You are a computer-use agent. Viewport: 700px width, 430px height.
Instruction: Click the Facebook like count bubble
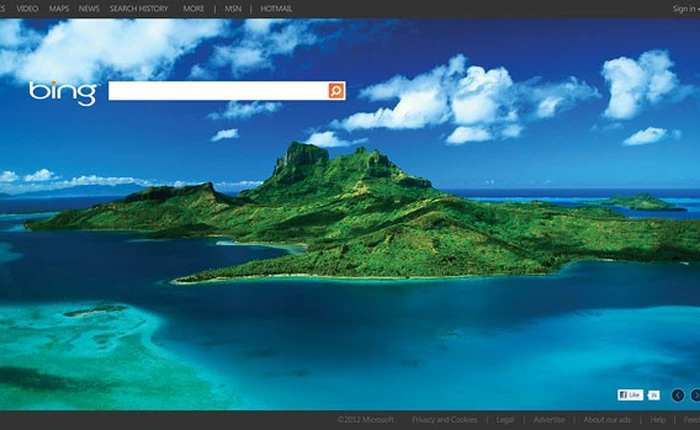point(653,395)
